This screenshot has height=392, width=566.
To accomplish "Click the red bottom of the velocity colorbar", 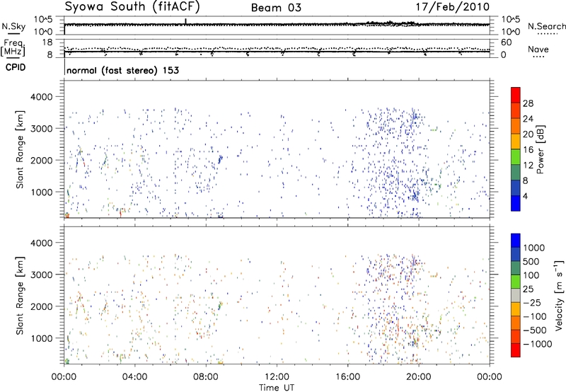I will [516, 350].
